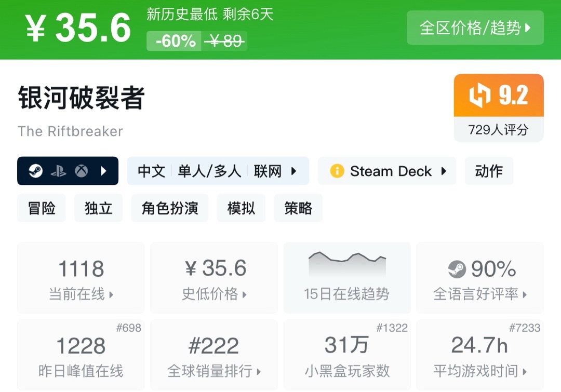Select the 角色扮演 genre tag
Viewport: 561px width, 392px height.
[170, 208]
